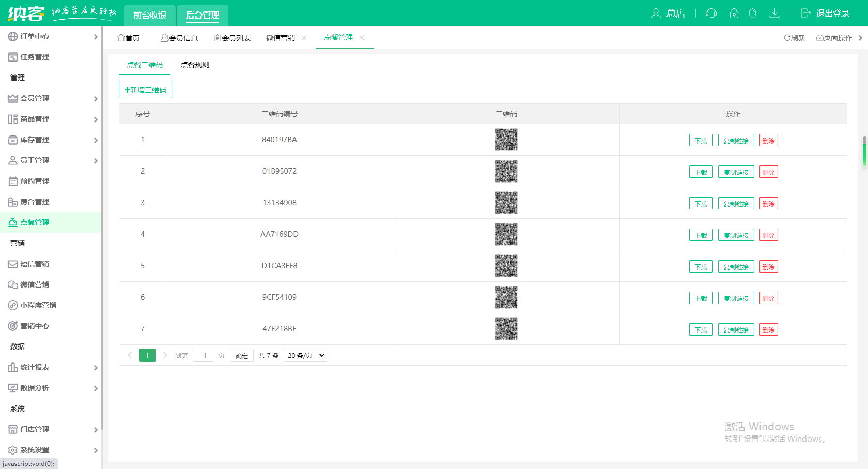Switch to 微信营销 page tab

281,38
